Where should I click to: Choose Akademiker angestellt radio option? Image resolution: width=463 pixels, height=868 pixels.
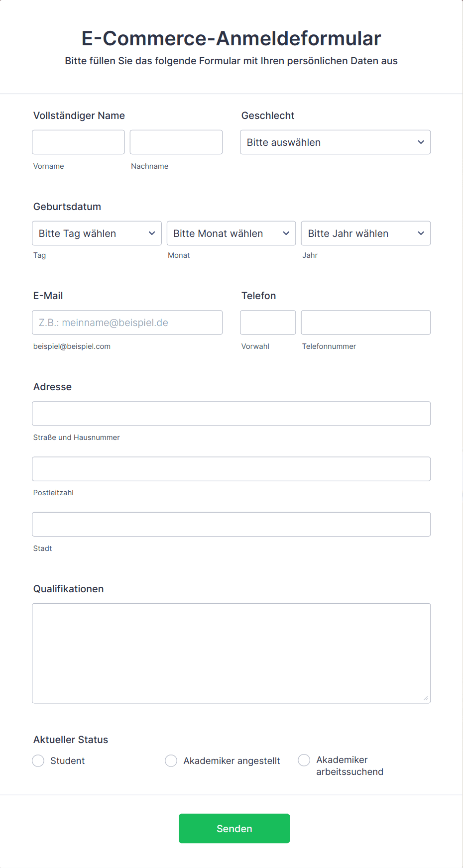pyautogui.click(x=171, y=760)
